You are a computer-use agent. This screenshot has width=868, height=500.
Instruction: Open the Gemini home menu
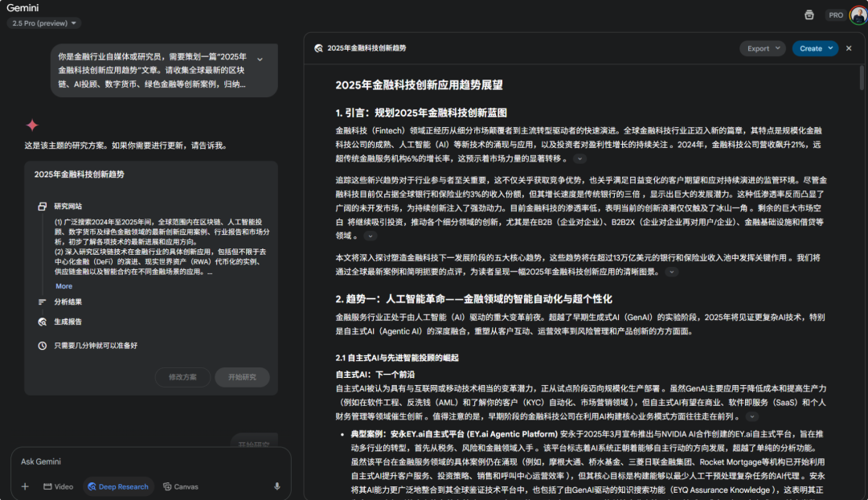pyautogui.click(x=23, y=8)
